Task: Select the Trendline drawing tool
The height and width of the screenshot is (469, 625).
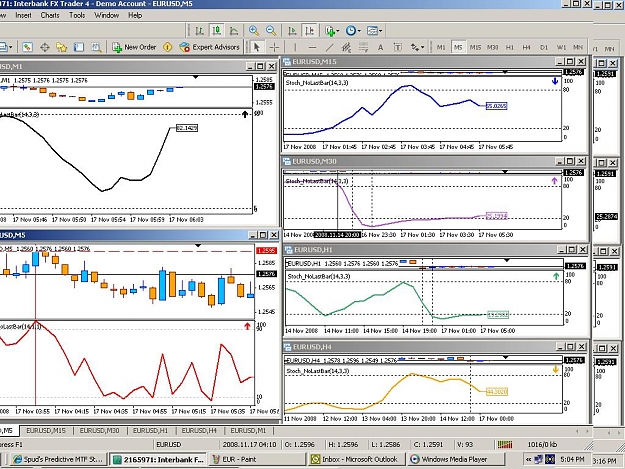Action: point(329,47)
